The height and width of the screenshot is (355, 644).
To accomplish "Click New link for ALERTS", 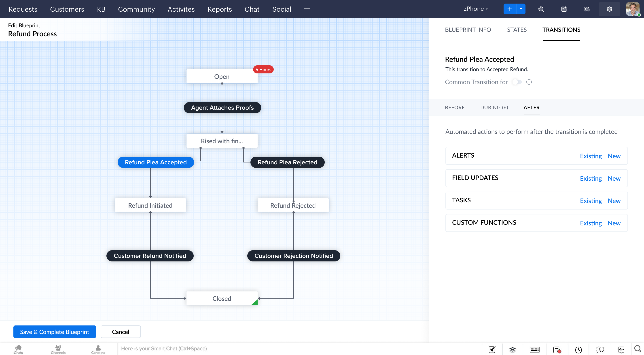I will click(x=614, y=156).
